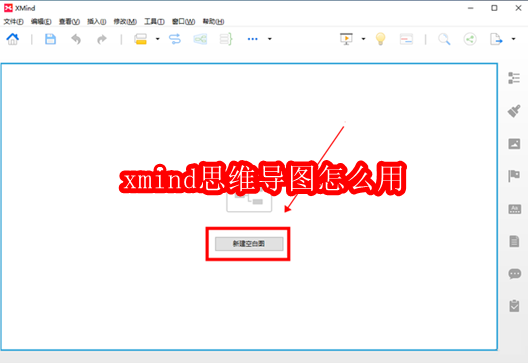Open the more tools ellipsis icon
This screenshot has width=528, height=363.
[x=253, y=39]
